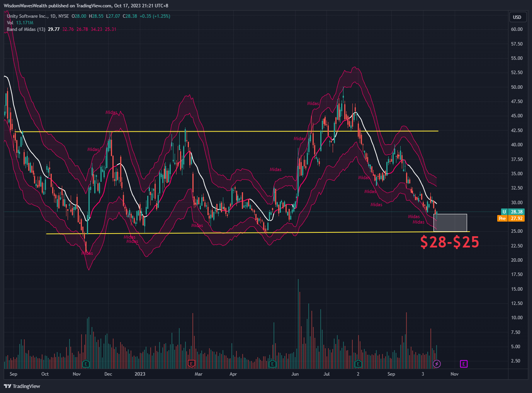Click the 52.50 price axis label
This screenshot has width=532, height=393.
517,73
